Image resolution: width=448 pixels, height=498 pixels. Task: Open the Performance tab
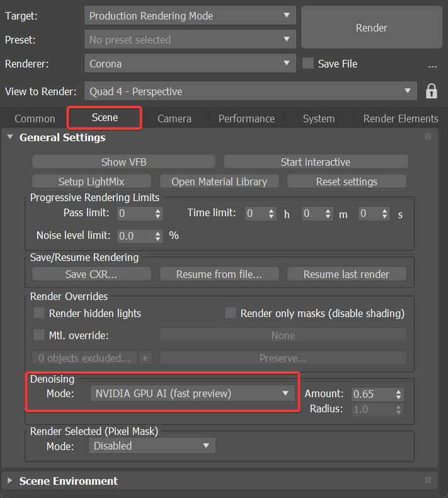click(x=246, y=119)
